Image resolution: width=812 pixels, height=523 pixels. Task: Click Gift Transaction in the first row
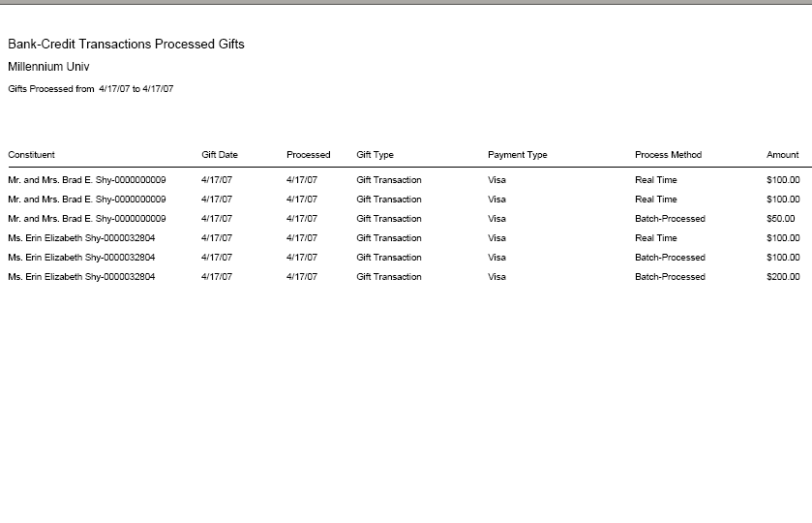(x=389, y=180)
